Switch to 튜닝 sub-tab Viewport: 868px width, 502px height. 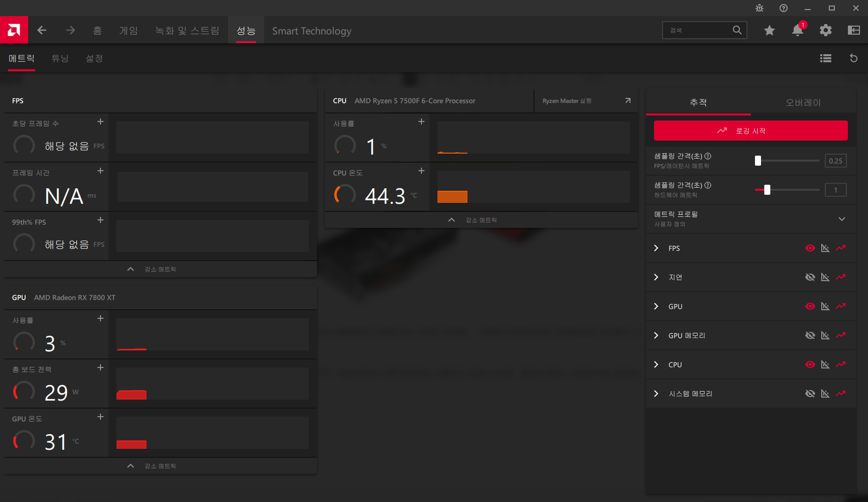click(x=60, y=58)
